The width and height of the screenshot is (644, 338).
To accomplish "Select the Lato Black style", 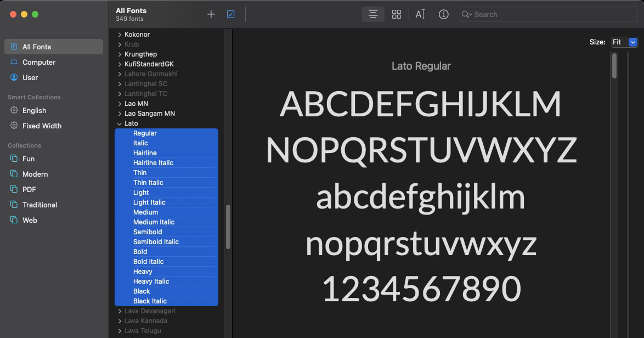I will point(166,291).
